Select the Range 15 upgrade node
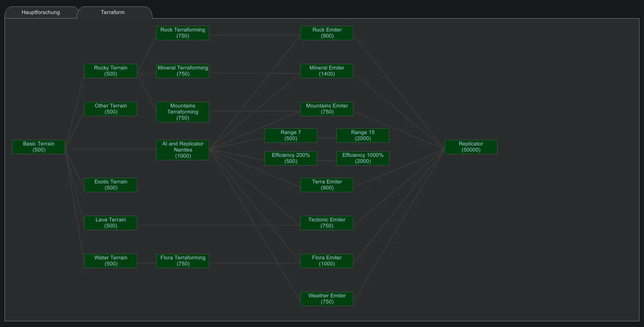The image size is (644, 327). pyautogui.click(x=363, y=136)
